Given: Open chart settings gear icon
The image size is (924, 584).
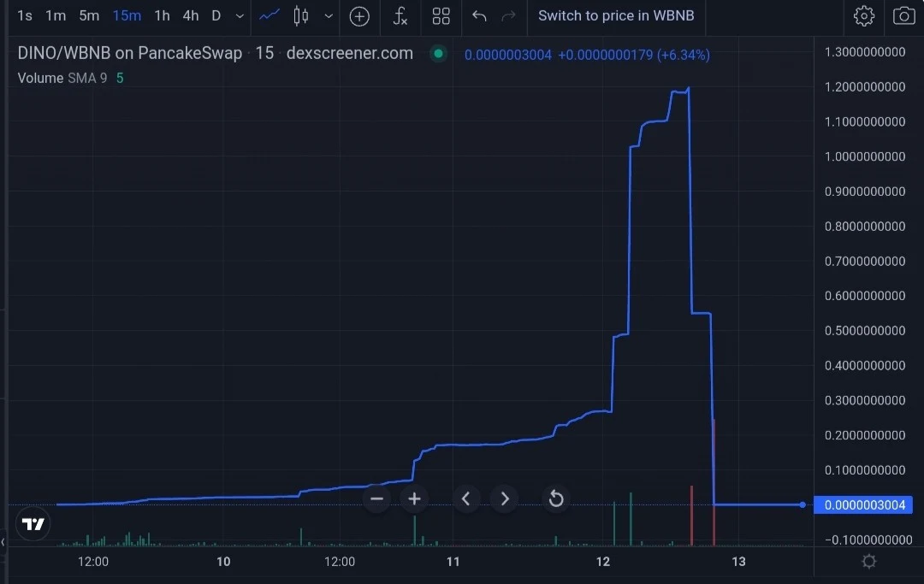Looking at the screenshot, I should [x=864, y=16].
